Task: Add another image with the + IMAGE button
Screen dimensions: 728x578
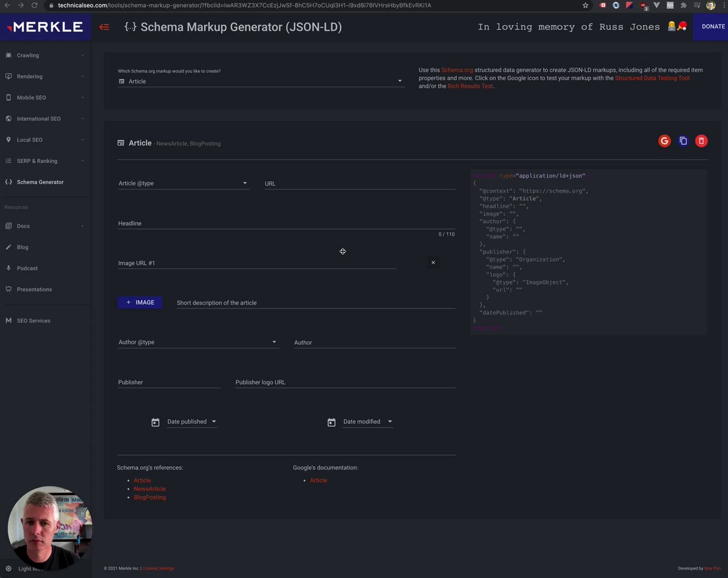Action: pos(140,303)
